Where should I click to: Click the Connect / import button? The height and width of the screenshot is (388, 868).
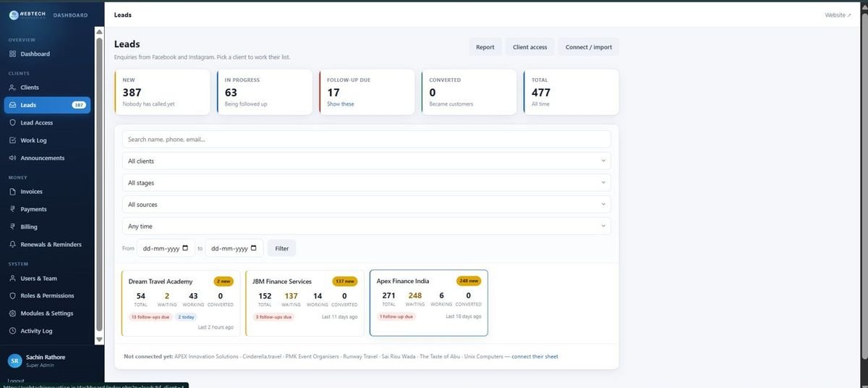pos(589,47)
